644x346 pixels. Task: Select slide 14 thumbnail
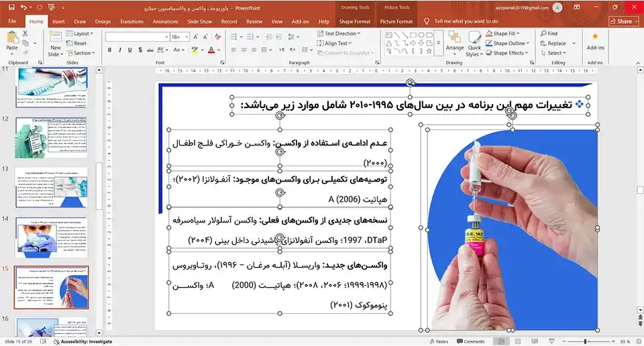click(52, 237)
